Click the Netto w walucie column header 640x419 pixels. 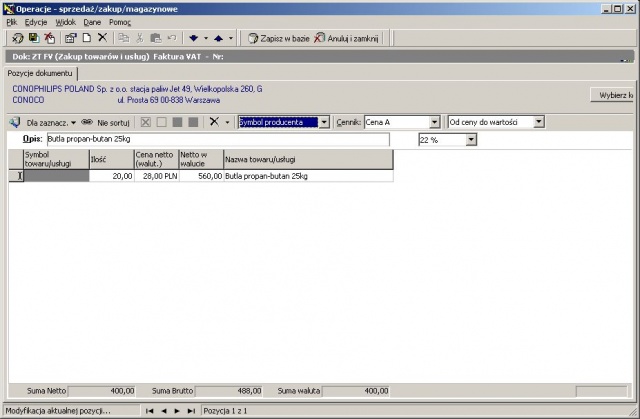point(202,159)
